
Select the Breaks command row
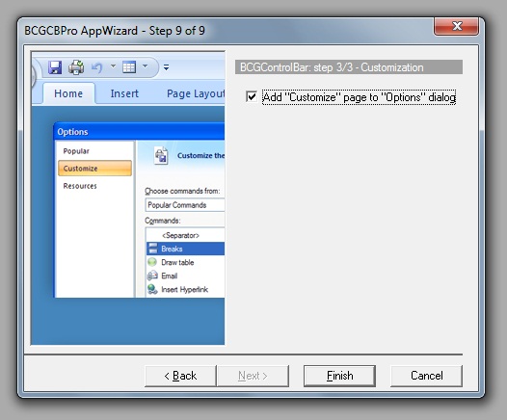coord(185,249)
